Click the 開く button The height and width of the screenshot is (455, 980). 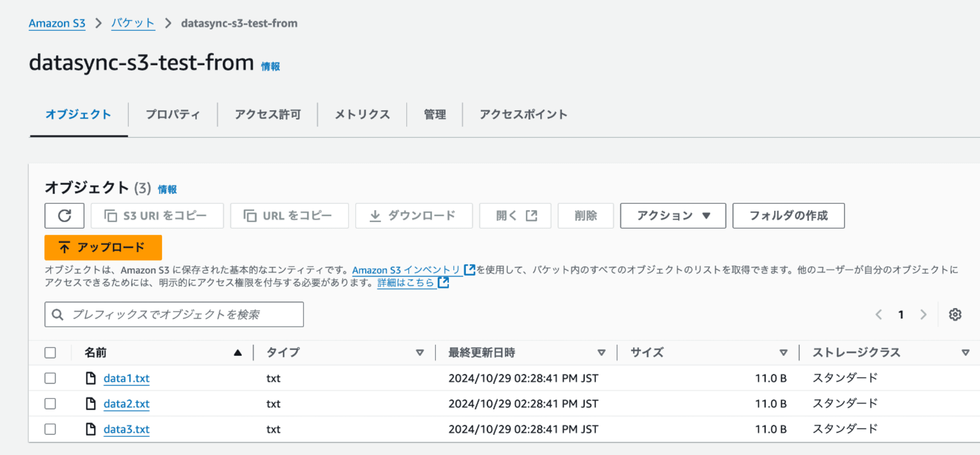(515, 216)
